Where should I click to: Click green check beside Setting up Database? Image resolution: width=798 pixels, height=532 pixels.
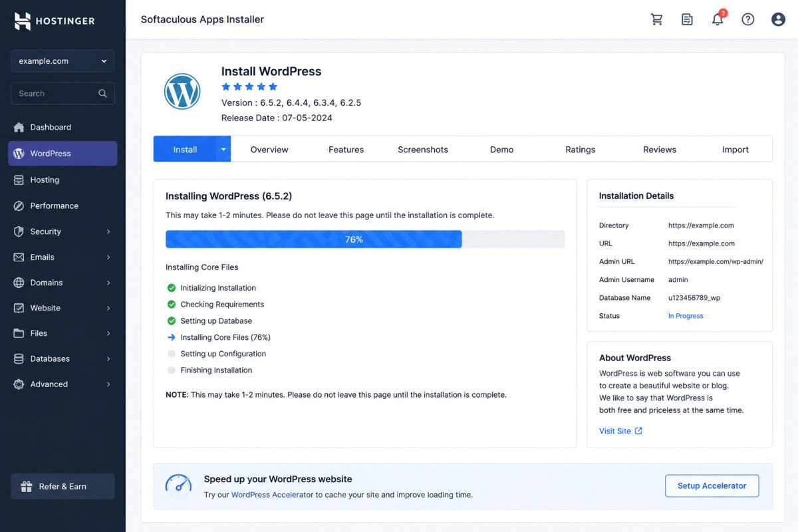(172, 321)
